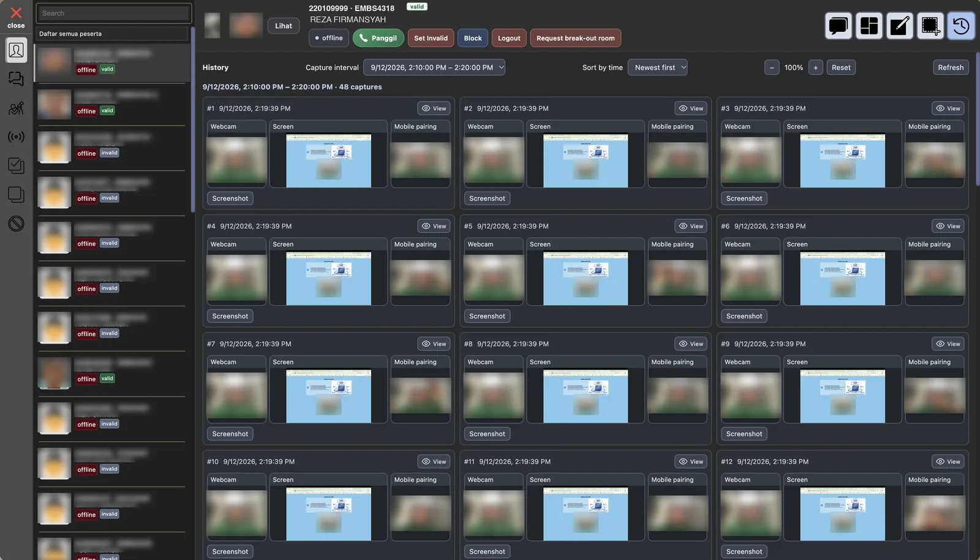
Task: Click the Lihat button
Action: coord(284,26)
